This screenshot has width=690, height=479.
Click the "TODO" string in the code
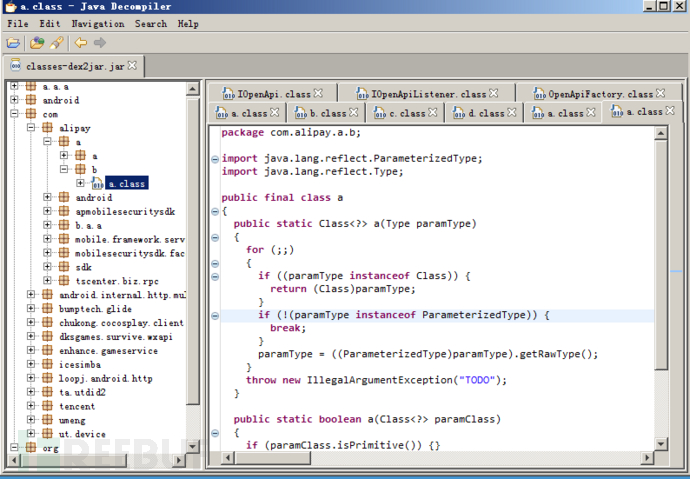click(x=477, y=380)
